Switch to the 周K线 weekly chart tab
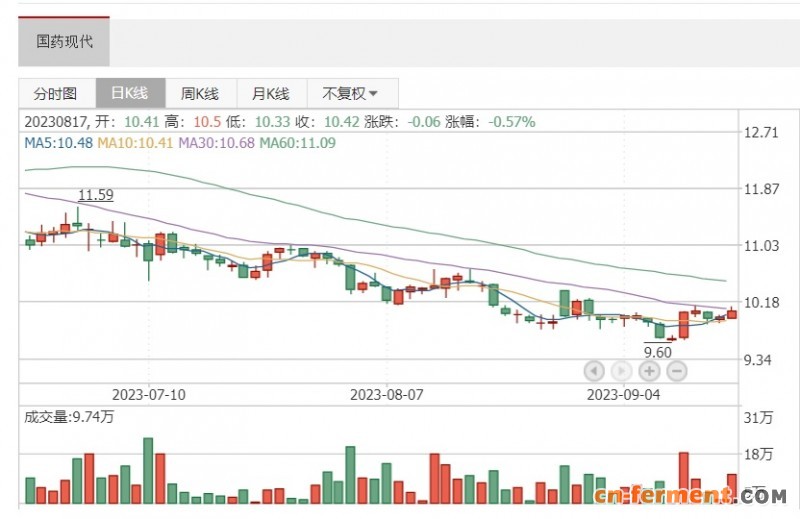 point(200,94)
